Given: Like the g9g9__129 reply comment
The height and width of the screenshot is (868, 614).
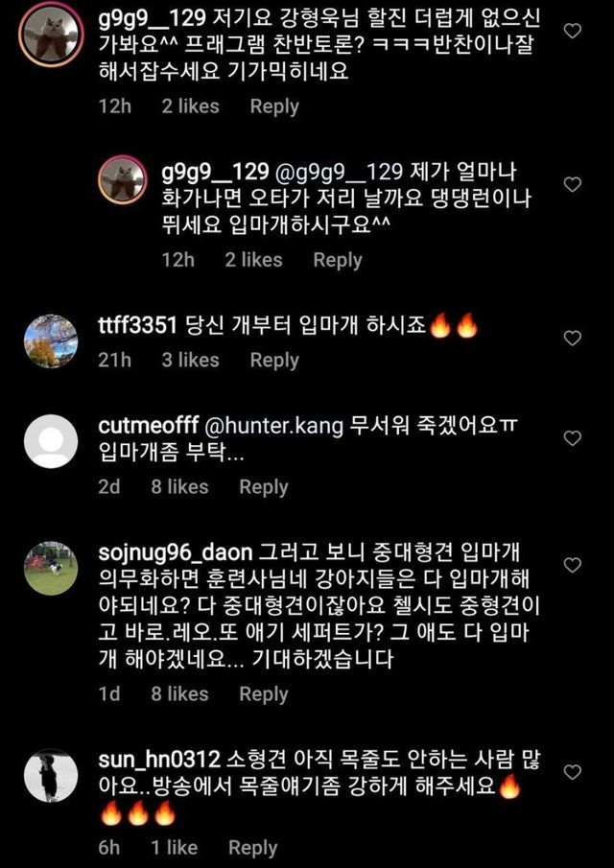Looking at the screenshot, I should coord(572,184).
